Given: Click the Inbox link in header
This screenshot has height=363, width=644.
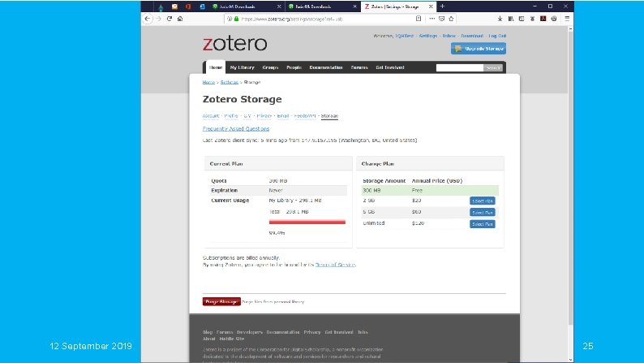Looking at the screenshot, I should 449,36.
